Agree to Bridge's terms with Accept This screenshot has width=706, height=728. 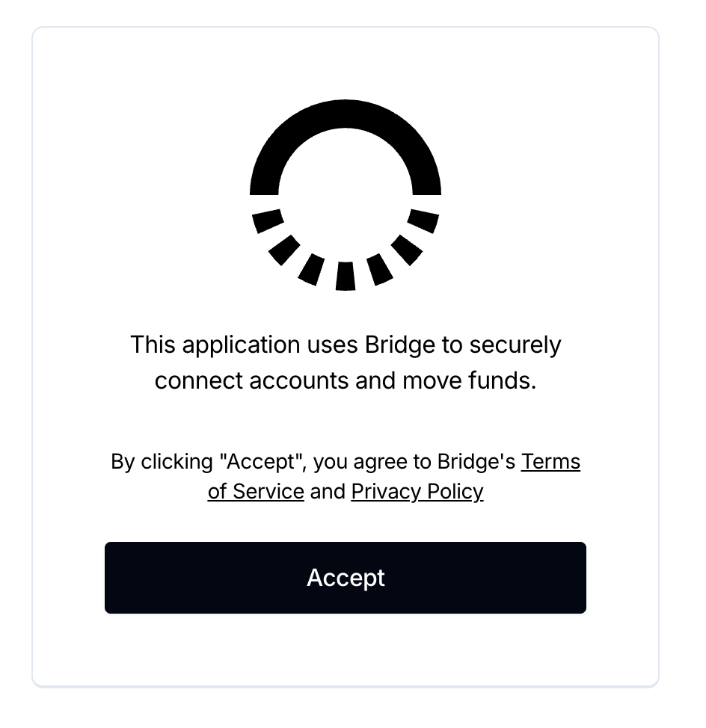click(x=345, y=578)
